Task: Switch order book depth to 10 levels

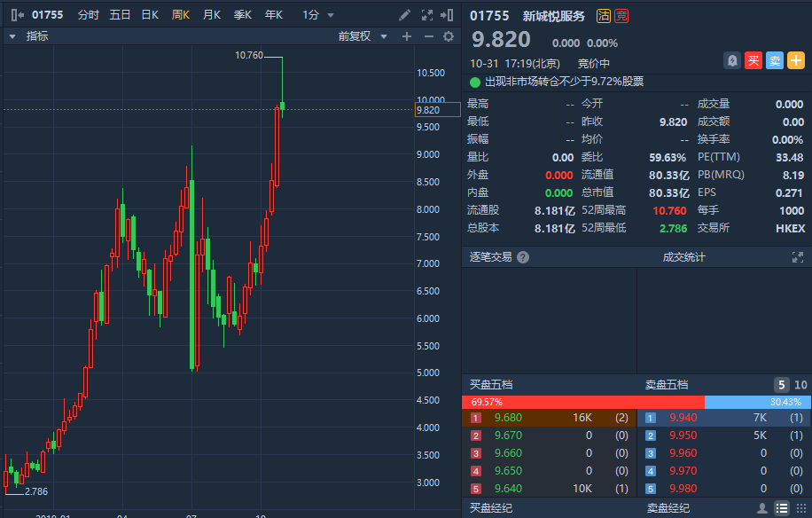Action: click(800, 385)
